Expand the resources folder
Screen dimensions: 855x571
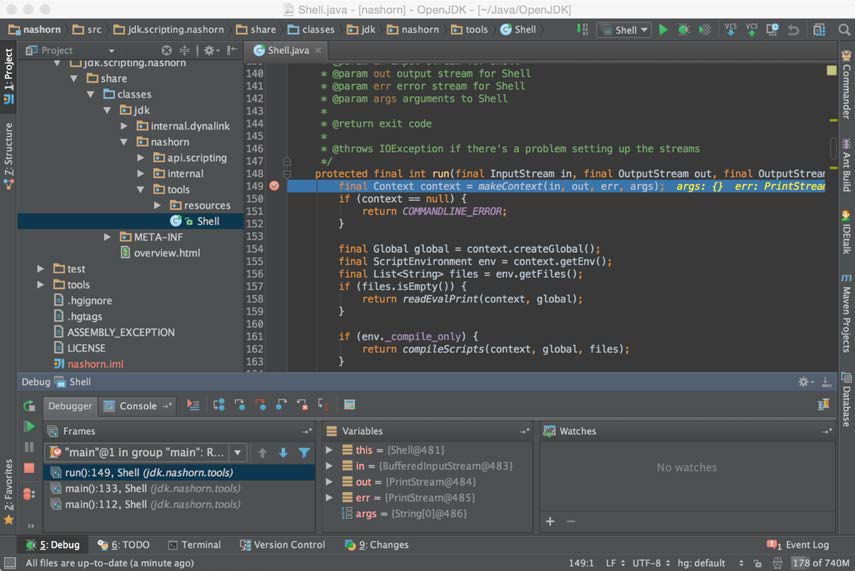point(156,206)
